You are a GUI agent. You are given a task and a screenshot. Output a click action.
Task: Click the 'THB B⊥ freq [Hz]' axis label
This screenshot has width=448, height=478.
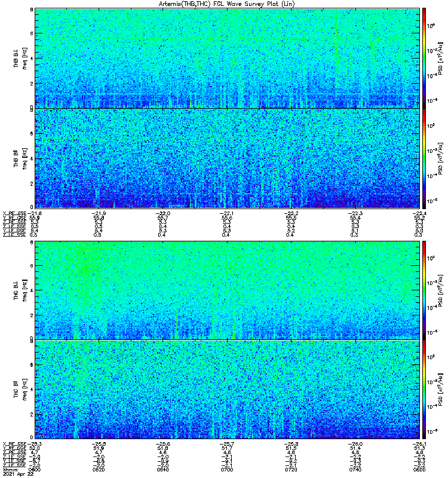pyautogui.click(x=20, y=58)
